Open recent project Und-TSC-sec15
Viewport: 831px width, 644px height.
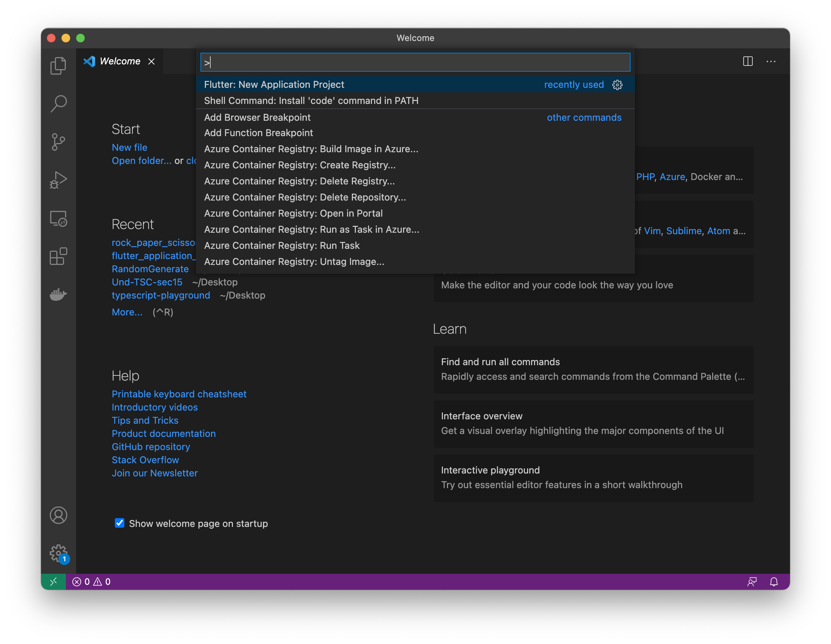coord(147,282)
